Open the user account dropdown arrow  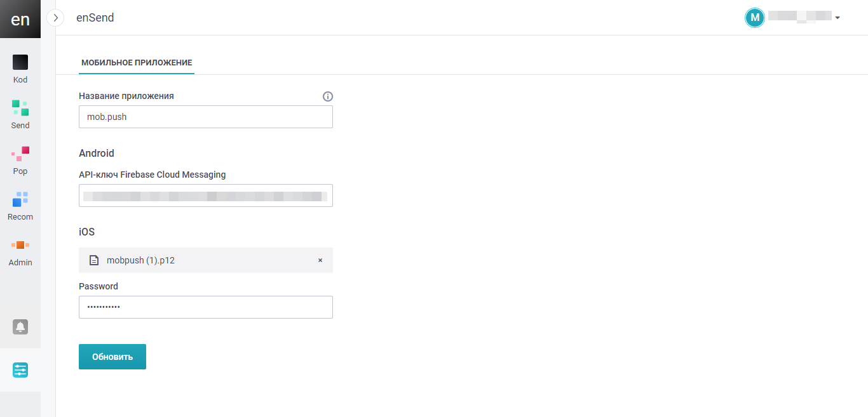[x=837, y=18]
